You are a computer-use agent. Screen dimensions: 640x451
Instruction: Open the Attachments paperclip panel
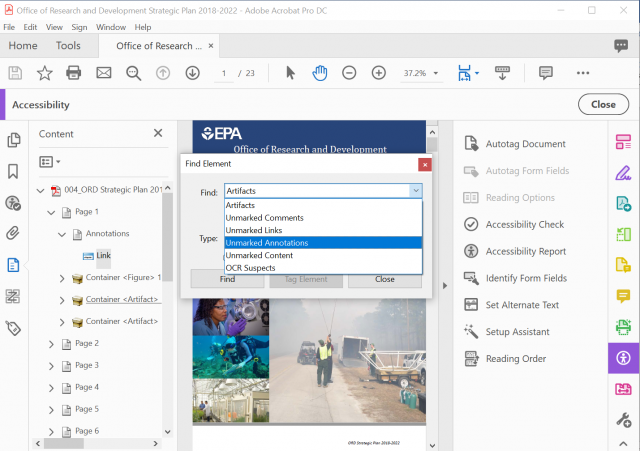tap(14, 233)
